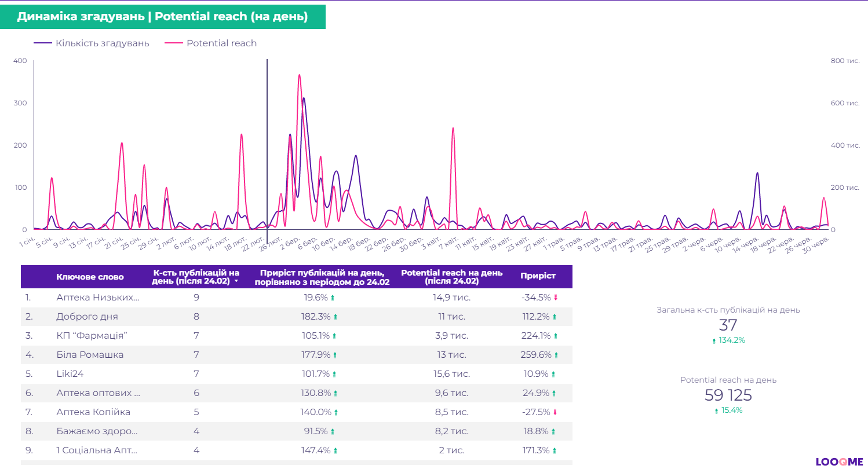Click the 3,9 тис. reach cell
This screenshot has width=868, height=473.
pyautogui.click(x=451, y=336)
